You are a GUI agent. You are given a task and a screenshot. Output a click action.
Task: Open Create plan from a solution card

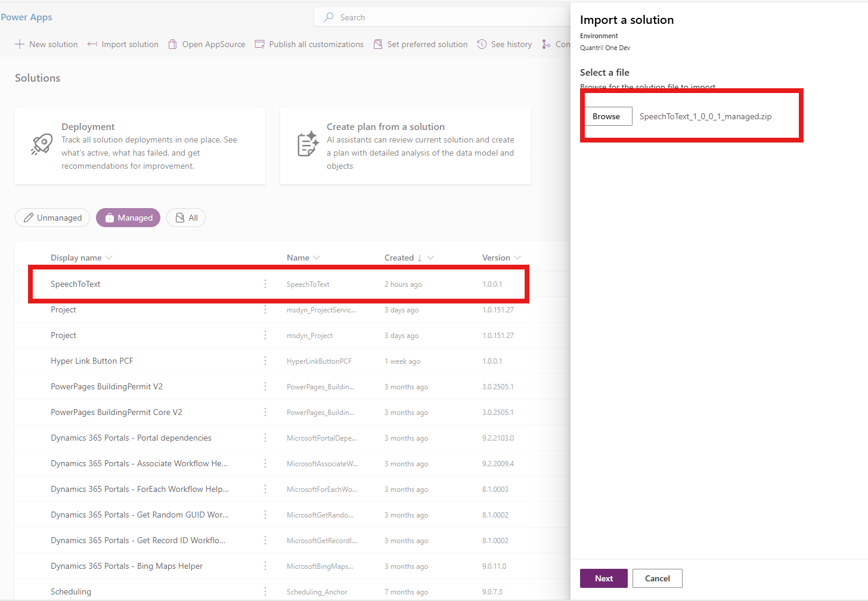[405, 146]
